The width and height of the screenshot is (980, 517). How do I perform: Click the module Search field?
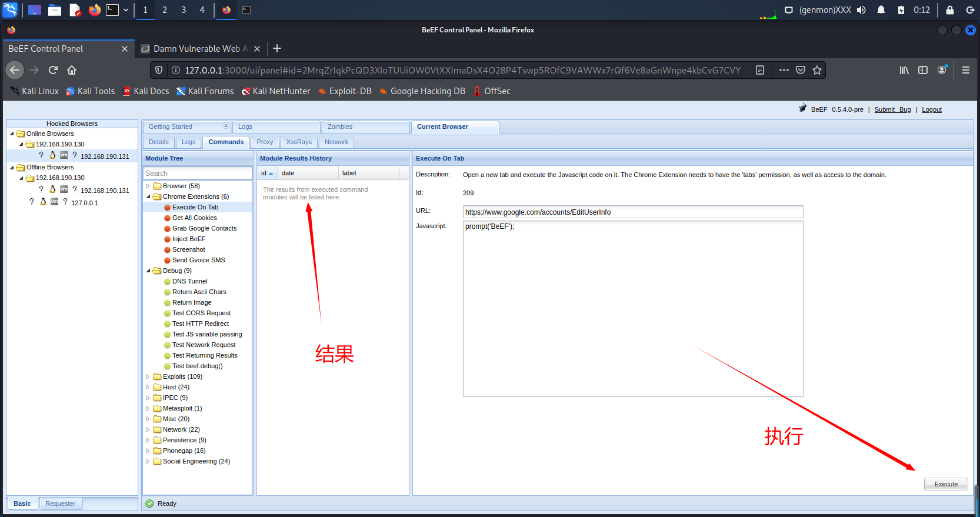coord(198,173)
